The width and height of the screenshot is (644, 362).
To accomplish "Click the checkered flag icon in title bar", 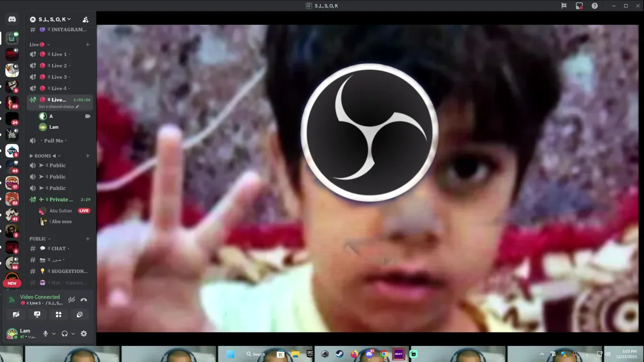I will 564,6.
